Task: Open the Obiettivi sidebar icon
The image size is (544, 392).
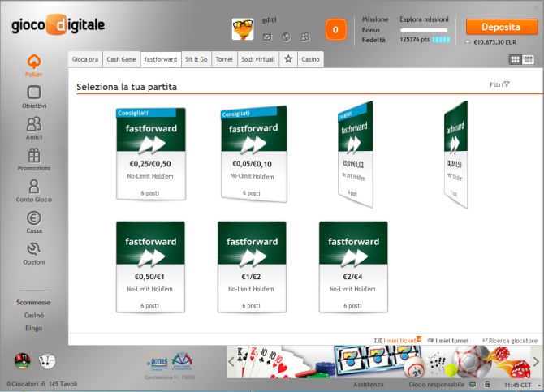Action: coord(34,97)
